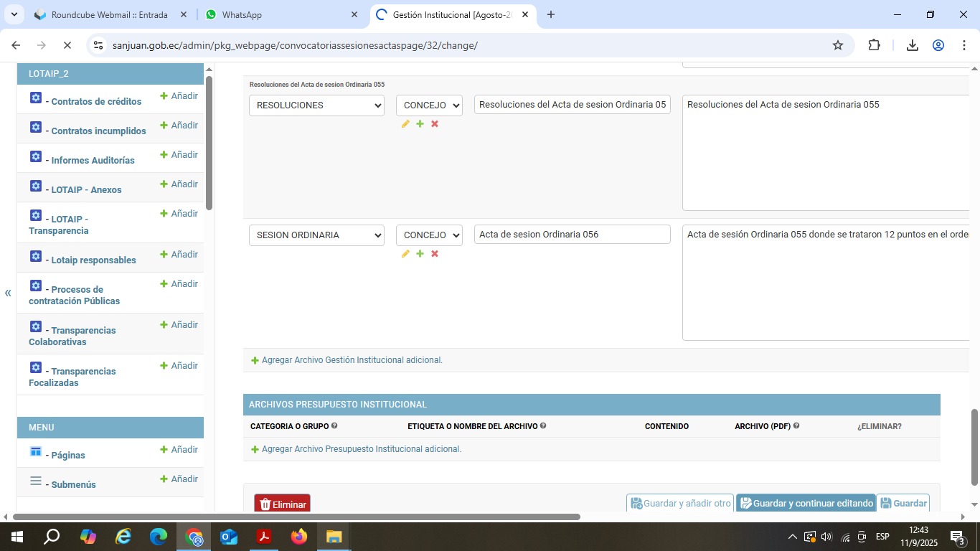Bookmark this page with the star icon
The width and height of the screenshot is (980, 551).
[838, 45]
